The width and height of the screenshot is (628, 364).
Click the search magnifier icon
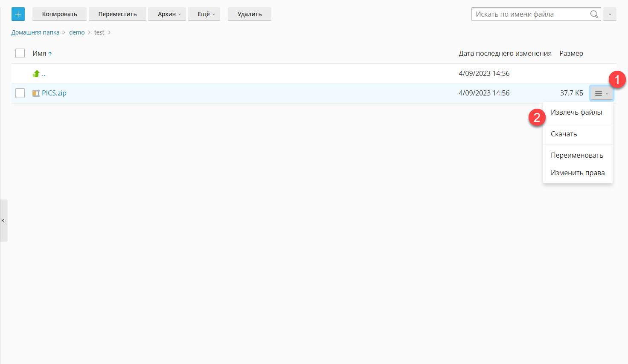(x=594, y=14)
